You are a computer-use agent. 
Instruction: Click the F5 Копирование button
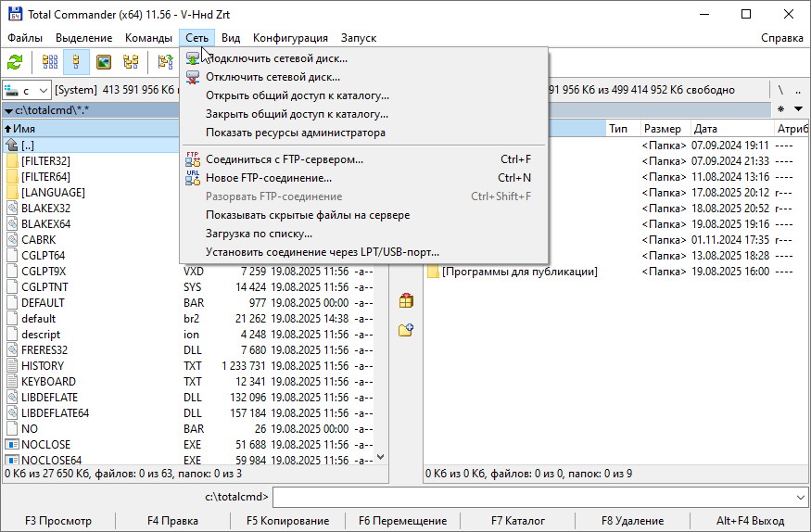287,521
